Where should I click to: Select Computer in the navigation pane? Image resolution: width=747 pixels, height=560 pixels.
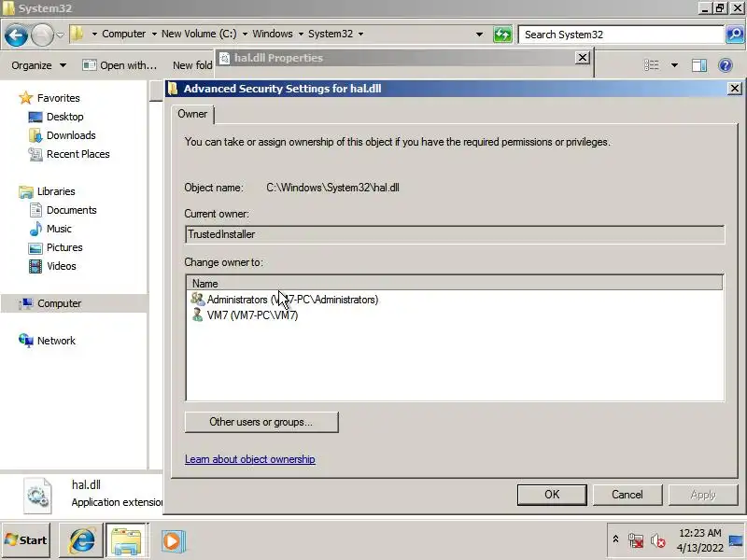tap(50, 303)
